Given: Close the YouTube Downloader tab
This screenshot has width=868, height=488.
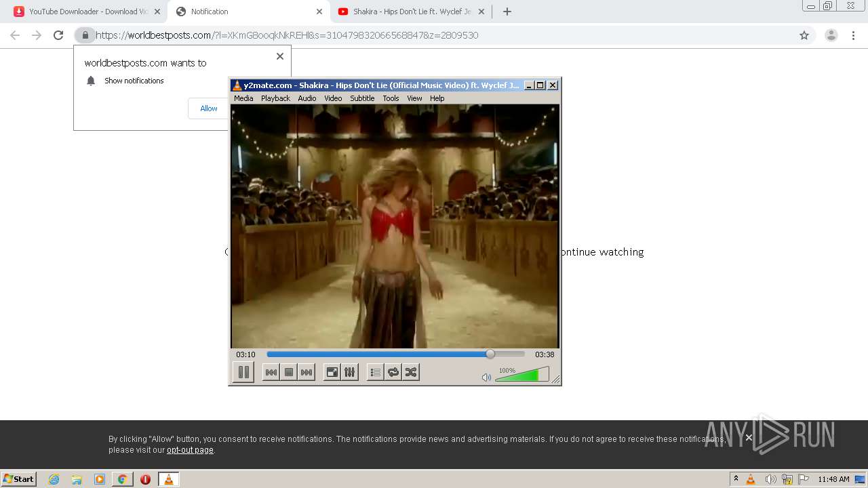Looking at the screenshot, I should 157,12.
